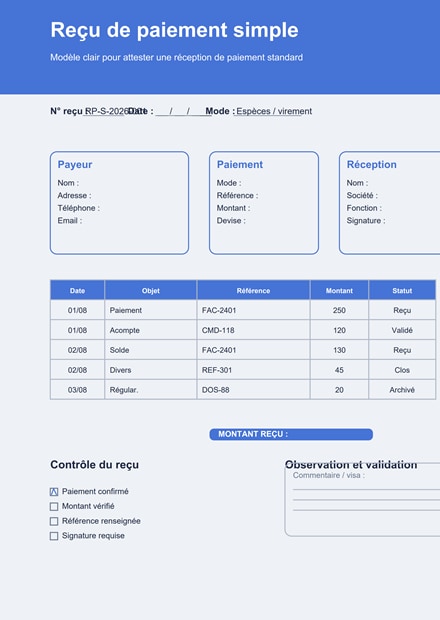This screenshot has width=440, height=620.
Task: Check the Montant vérifié box
Action: pyautogui.click(x=54, y=507)
